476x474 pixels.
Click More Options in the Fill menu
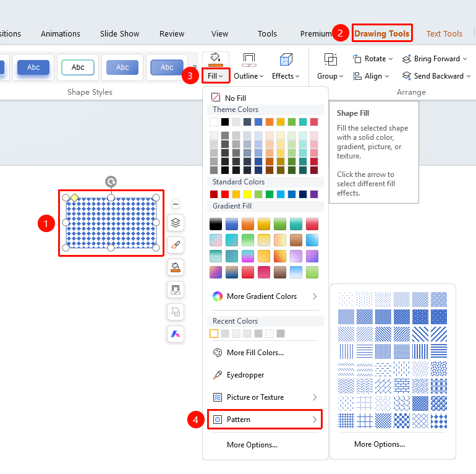click(x=252, y=445)
